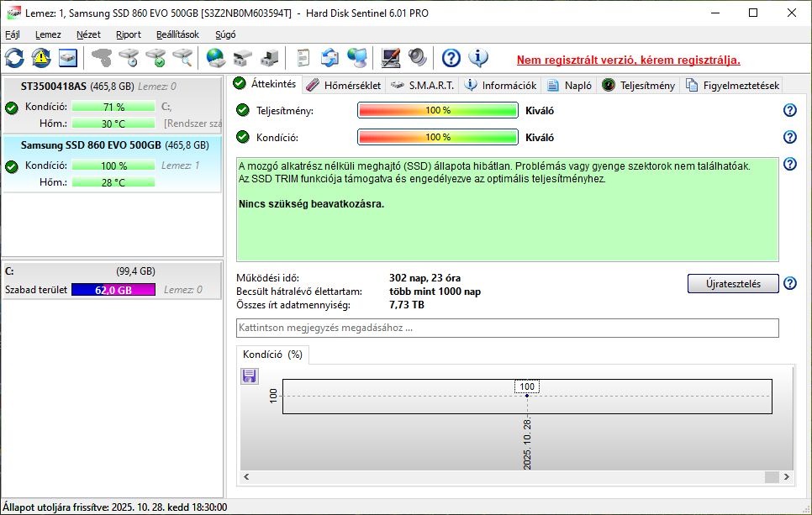The width and height of the screenshot is (812, 515).
Task: Click the Kondíció 100 % gradient bar in overview
Action: pyautogui.click(x=438, y=137)
